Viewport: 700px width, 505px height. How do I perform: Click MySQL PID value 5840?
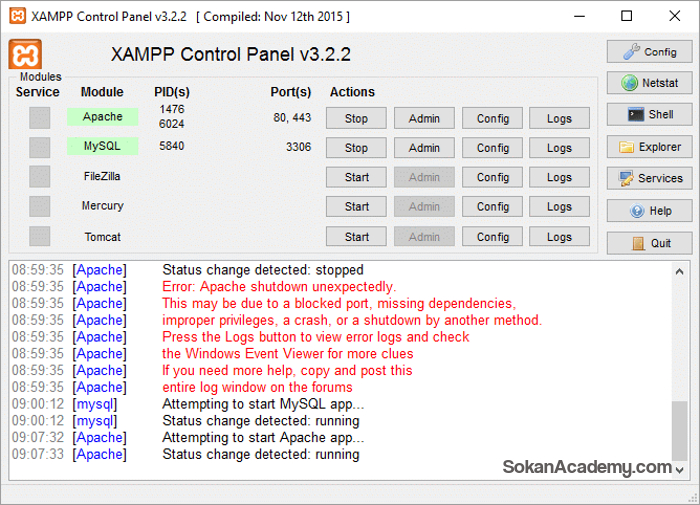coord(172,146)
